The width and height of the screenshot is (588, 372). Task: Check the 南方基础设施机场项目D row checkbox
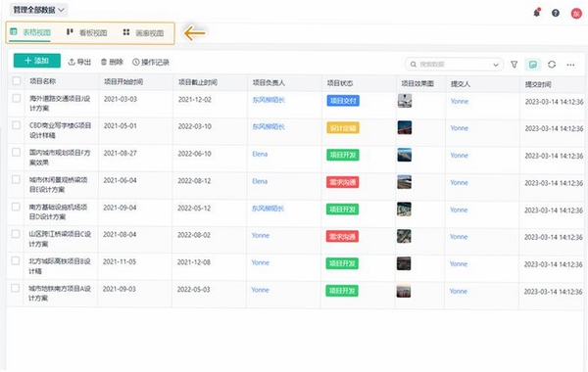[x=16, y=207]
